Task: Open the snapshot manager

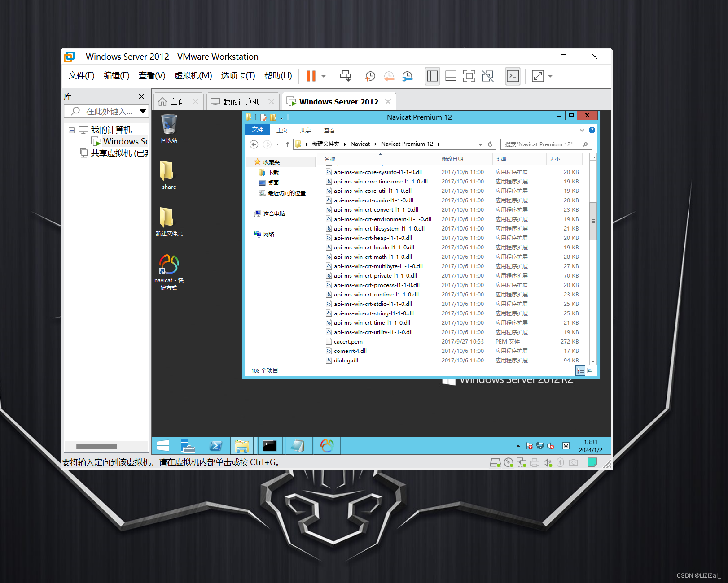Action: point(407,76)
